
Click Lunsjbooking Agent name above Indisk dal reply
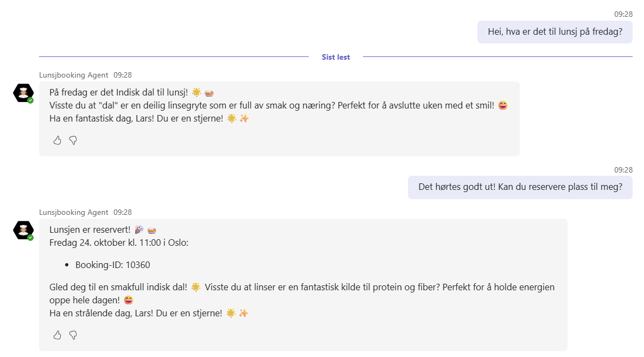[x=73, y=75]
